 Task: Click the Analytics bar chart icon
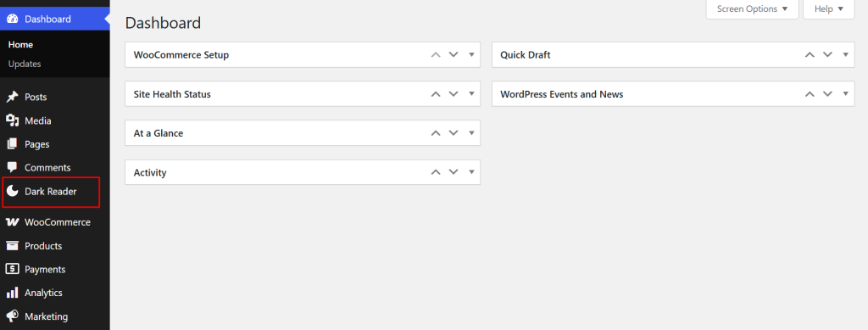click(x=12, y=293)
